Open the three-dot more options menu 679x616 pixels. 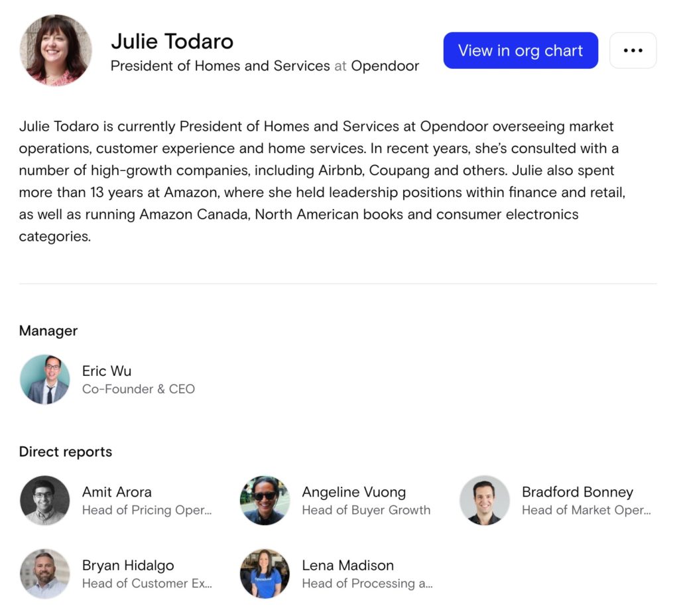click(x=633, y=50)
